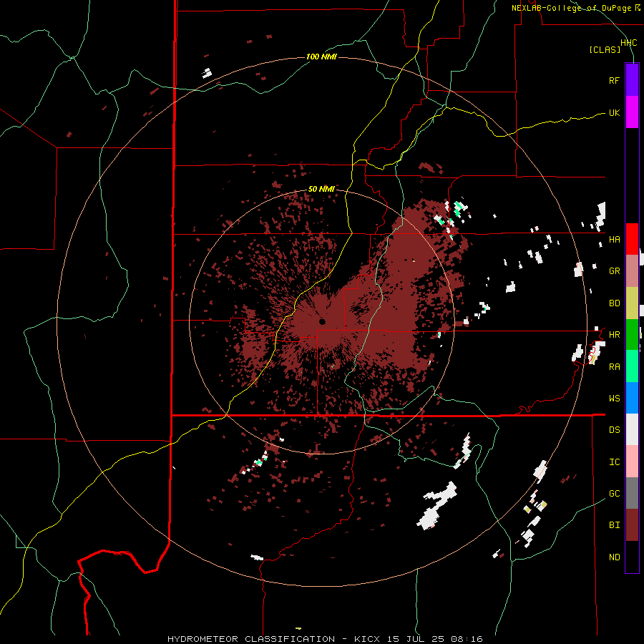Select the GC gray legend swatch

632,493
